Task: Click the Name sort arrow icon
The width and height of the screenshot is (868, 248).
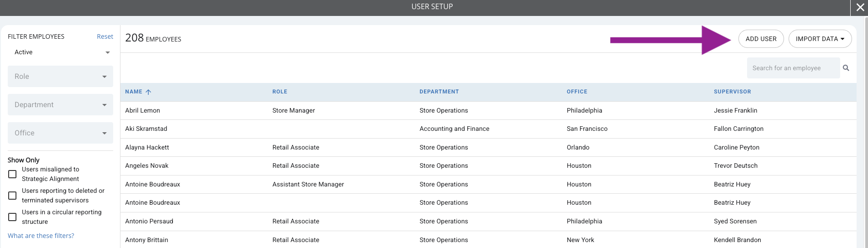Action: point(148,92)
